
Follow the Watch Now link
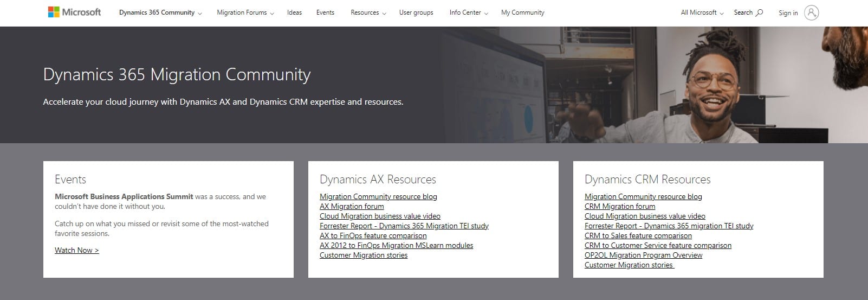77,250
